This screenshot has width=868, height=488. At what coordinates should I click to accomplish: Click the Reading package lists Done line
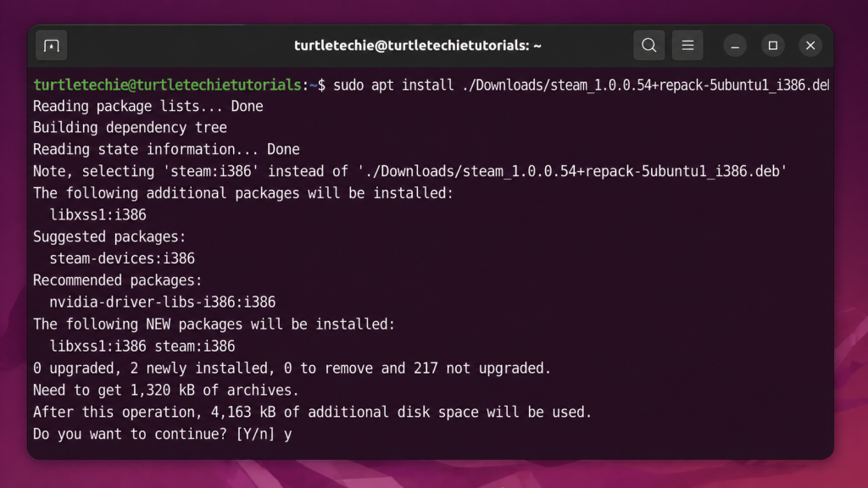(147, 106)
